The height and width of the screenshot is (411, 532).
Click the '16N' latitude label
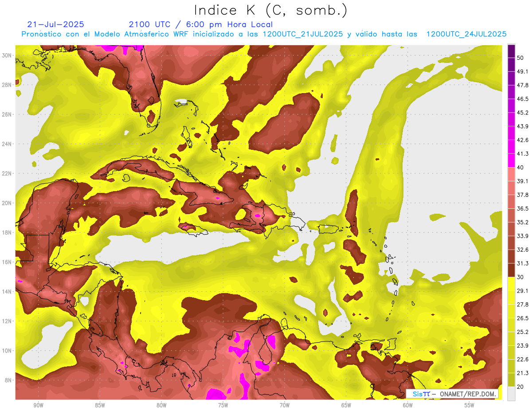click(7, 262)
